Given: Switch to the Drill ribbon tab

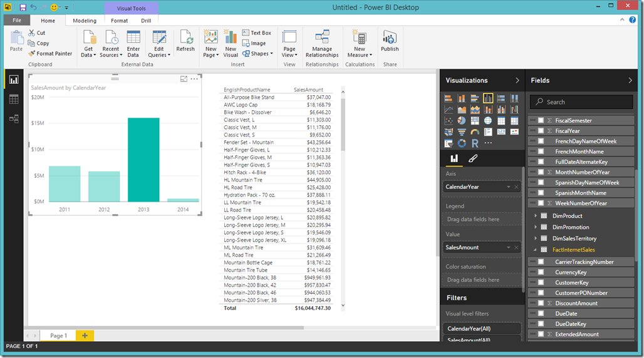Looking at the screenshot, I should [x=146, y=21].
